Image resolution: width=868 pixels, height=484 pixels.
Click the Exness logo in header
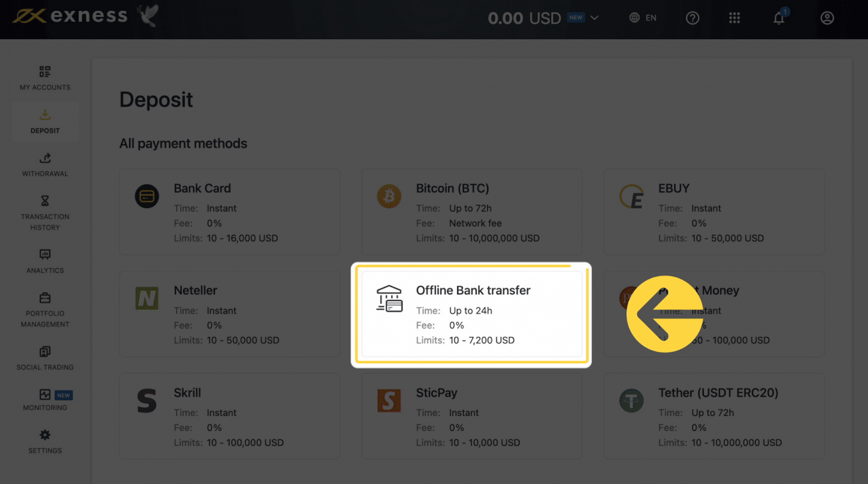click(70, 16)
